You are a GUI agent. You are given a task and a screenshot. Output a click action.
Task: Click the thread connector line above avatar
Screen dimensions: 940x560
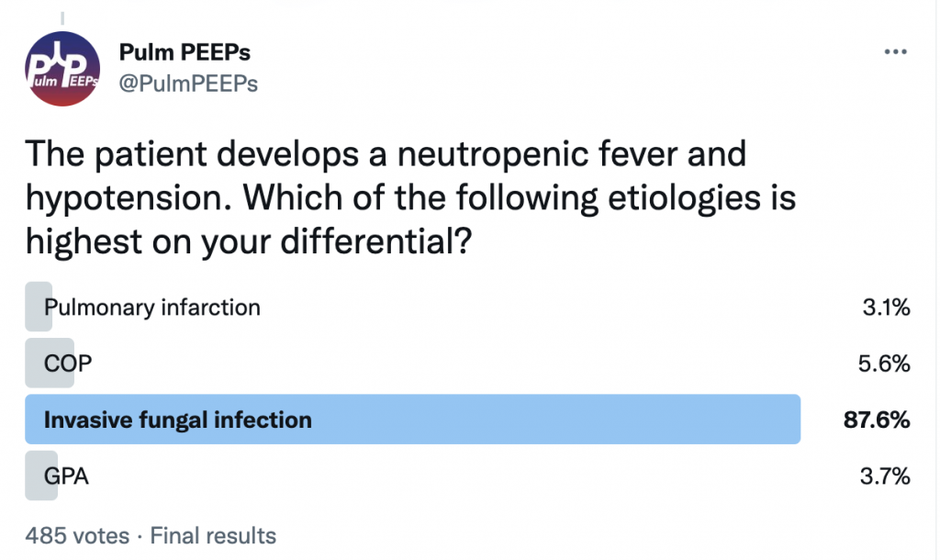point(62,18)
